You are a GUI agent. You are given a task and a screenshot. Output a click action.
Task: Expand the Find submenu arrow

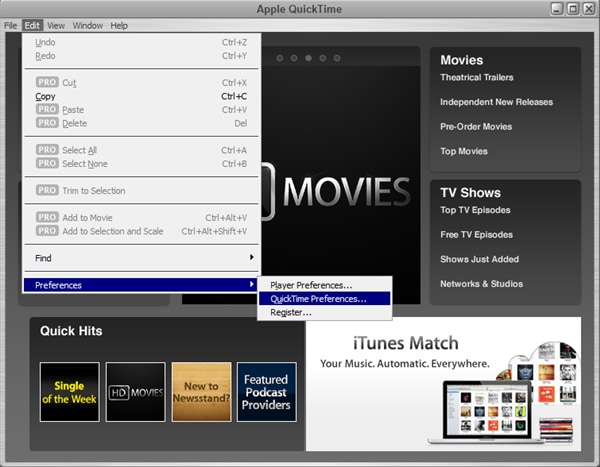pyautogui.click(x=251, y=257)
